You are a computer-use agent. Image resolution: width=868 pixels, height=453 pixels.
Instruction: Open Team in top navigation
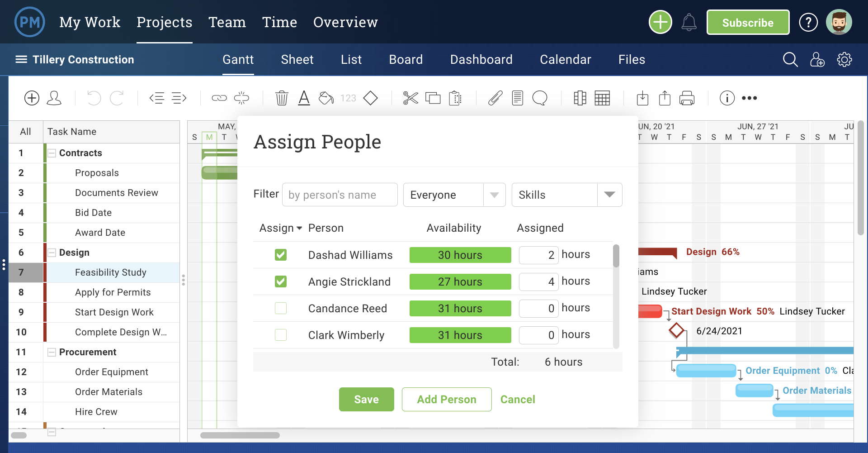pos(227,22)
